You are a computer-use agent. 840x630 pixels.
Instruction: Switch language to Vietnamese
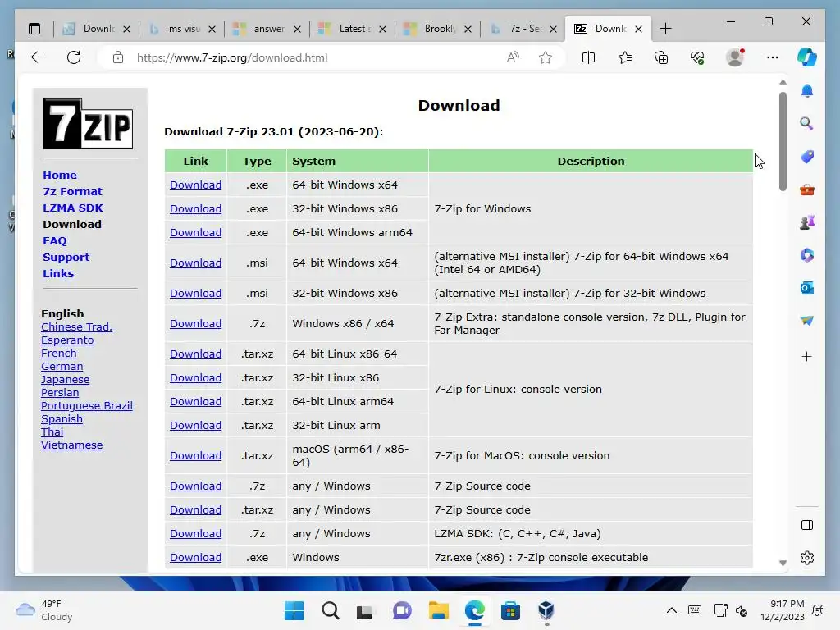coord(72,445)
